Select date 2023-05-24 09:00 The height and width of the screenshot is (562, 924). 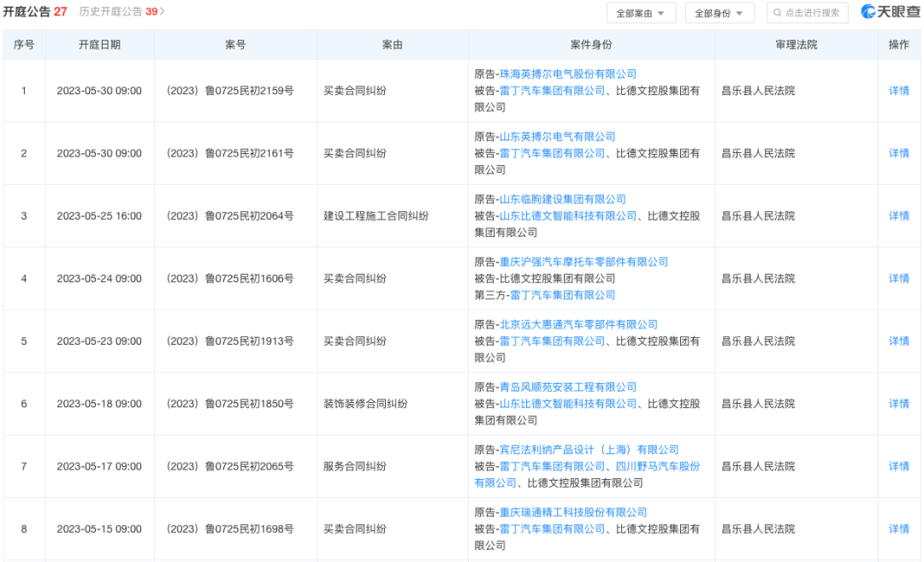pos(99,279)
